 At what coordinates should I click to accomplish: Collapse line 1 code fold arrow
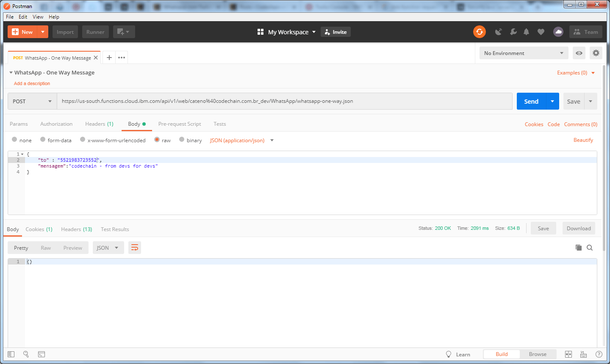(x=22, y=154)
